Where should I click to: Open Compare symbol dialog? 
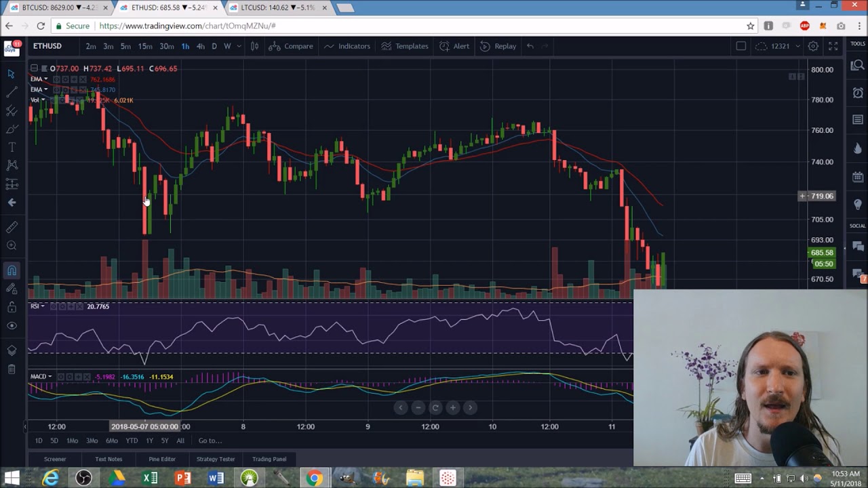click(x=291, y=46)
